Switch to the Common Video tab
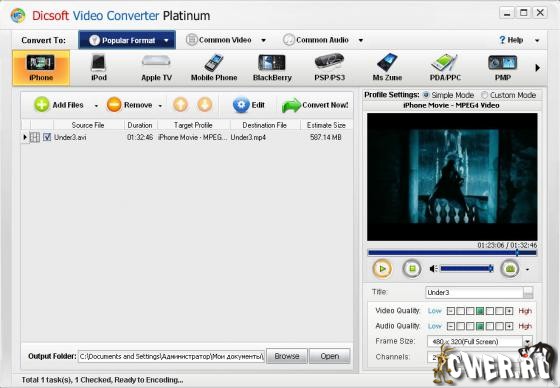Screen dimensions: 560x388 pos(225,40)
